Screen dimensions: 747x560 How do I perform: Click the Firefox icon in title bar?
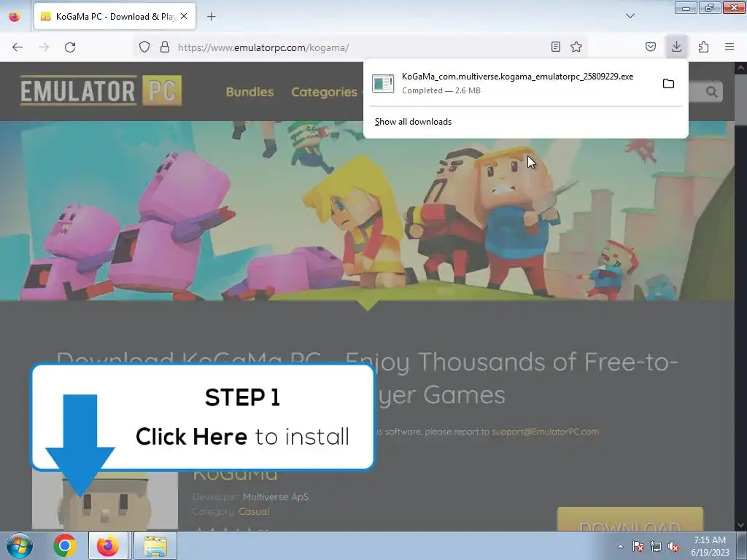[15, 16]
